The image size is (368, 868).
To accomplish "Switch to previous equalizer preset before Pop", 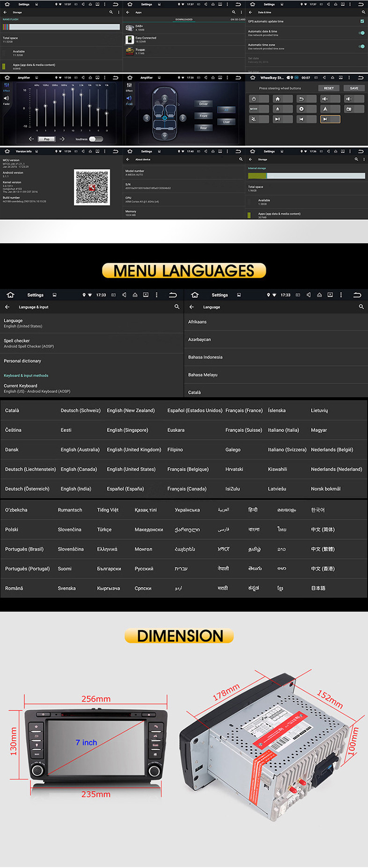I will point(31,139).
